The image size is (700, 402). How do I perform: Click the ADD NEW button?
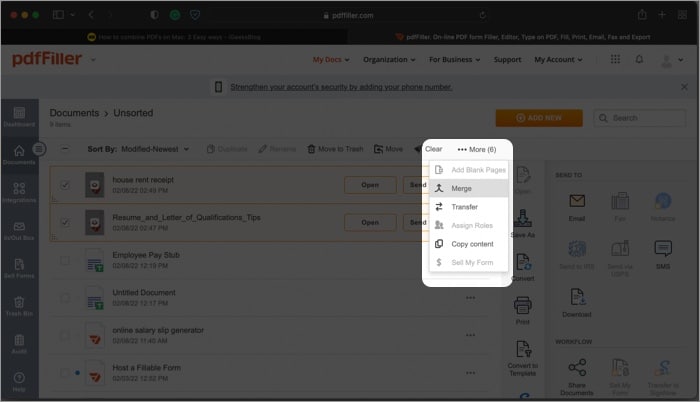pos(539,118)
